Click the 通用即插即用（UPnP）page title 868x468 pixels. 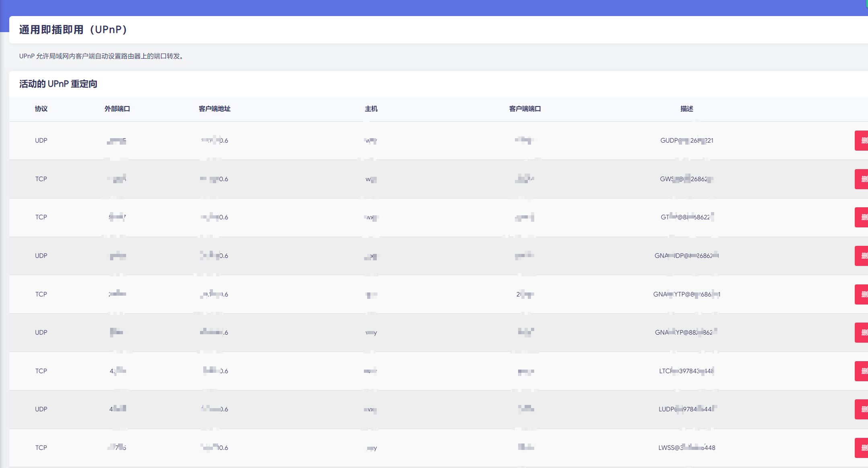point(73,30)
